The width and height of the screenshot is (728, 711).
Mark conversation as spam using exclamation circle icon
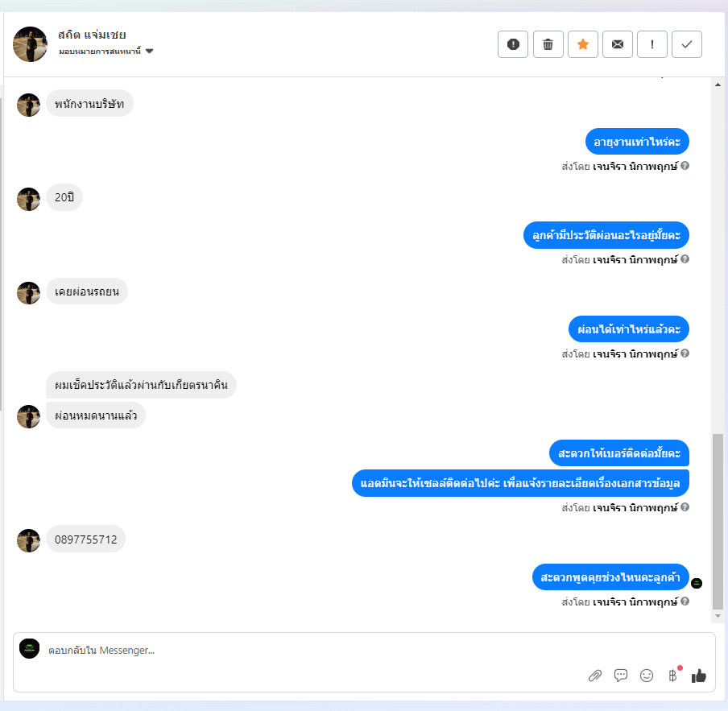coord(512,44)
